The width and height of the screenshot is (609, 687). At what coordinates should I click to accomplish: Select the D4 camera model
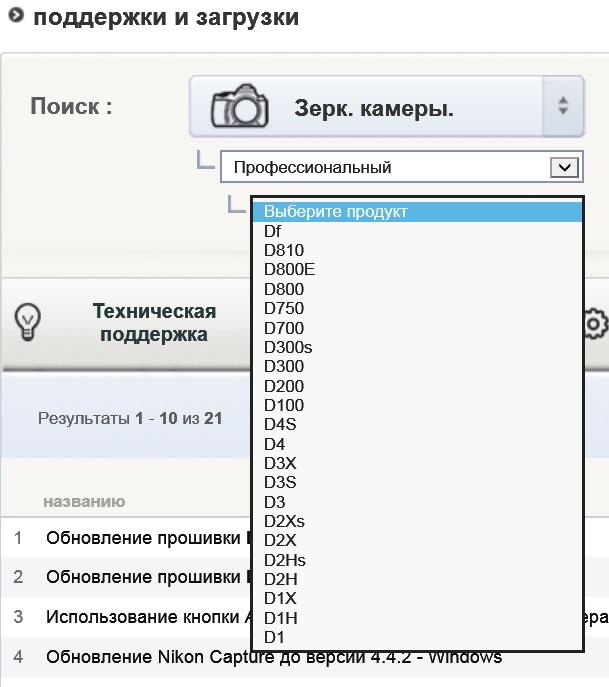pyautogui.click(x=418, y=444)
